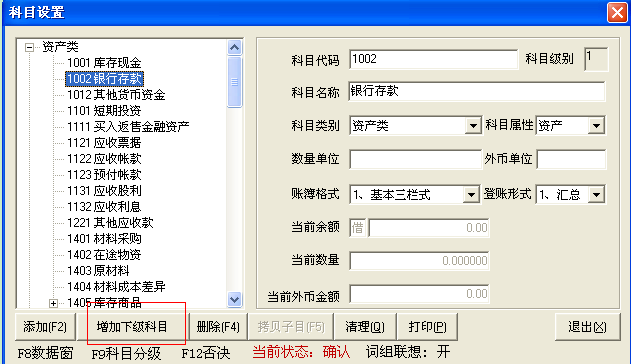Select 1012 其他货币资金 in tree
The image size is (631, 364).
coord(116,95)
